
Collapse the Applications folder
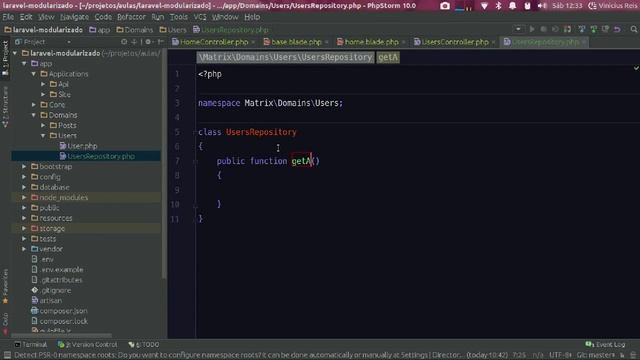[33, 74]
